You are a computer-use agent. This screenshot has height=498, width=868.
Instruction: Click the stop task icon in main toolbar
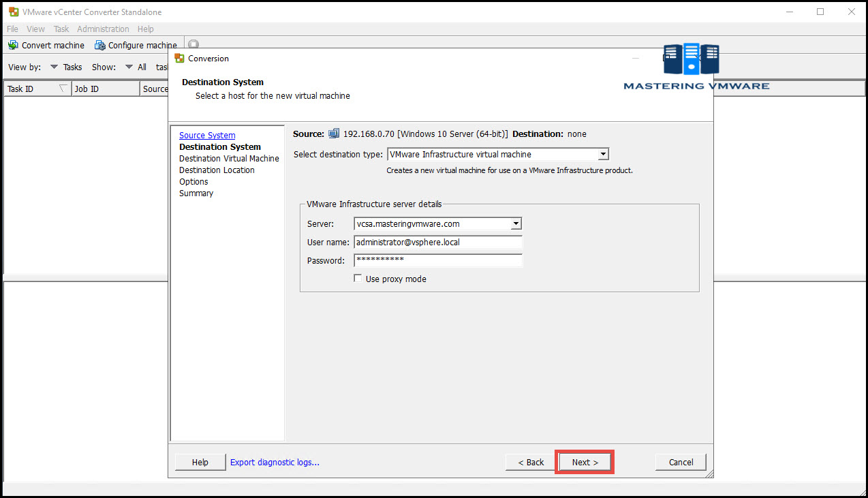[x=193, y=44]
